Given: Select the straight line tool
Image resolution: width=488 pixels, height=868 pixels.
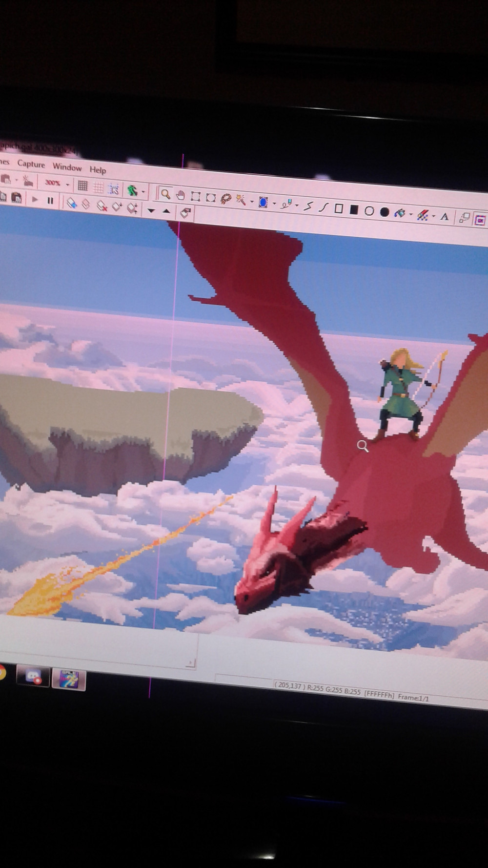Looking at the screenshot, I should pyautogui.click(x=308, y=206).
